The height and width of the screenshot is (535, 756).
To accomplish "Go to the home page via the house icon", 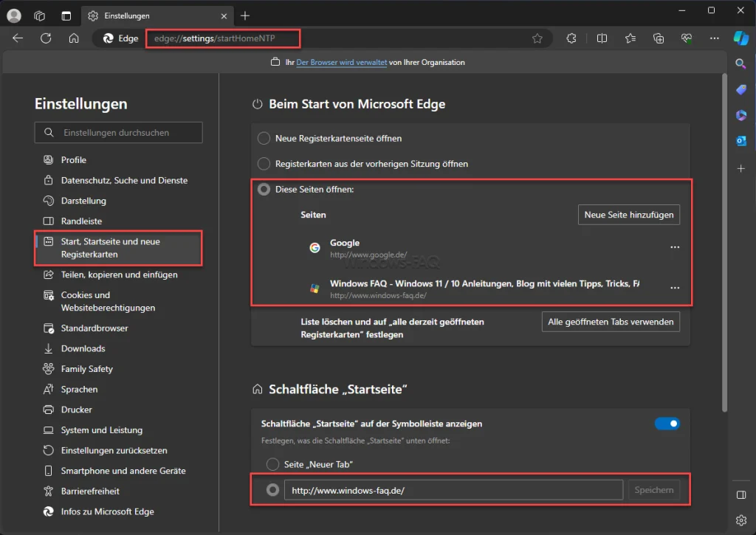I will click(74, 38).
